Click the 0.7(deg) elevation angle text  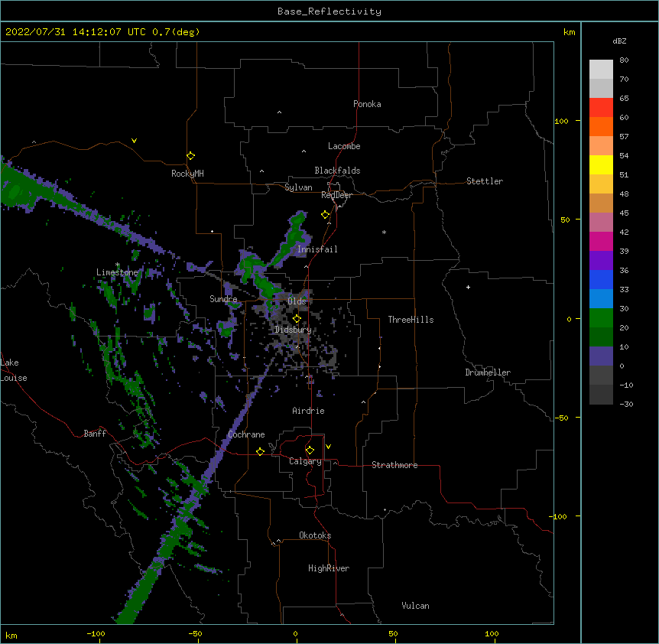click(176, 32)
